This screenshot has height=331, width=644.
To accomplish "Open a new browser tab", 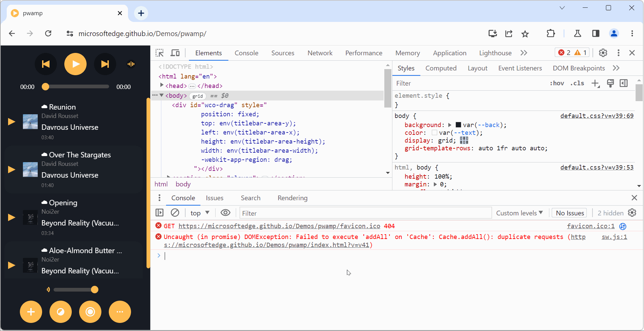I will (x=141, y=13).
